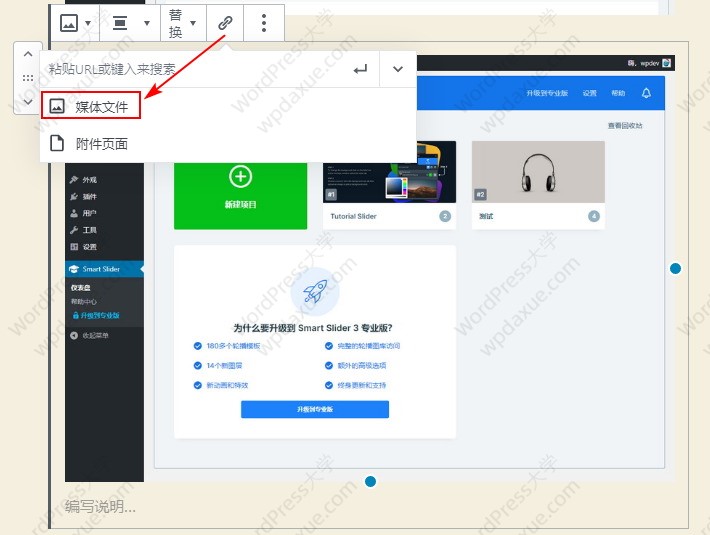Click the image block type icon
Image resolution: width=710 pixels, height=535 pixels.
click(x=69, y=23)
